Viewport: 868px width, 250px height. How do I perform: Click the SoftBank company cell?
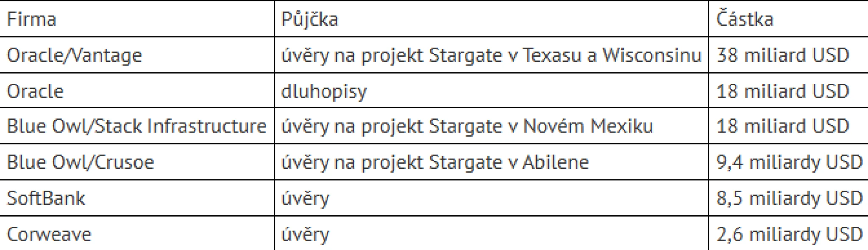tap(46, 198)
